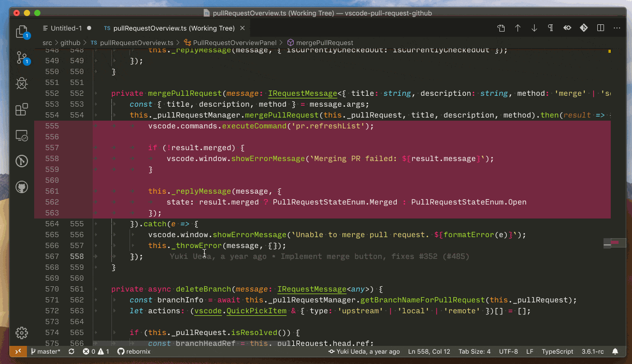
Task: Open the Source Control view
Action: tap(22, 57)
